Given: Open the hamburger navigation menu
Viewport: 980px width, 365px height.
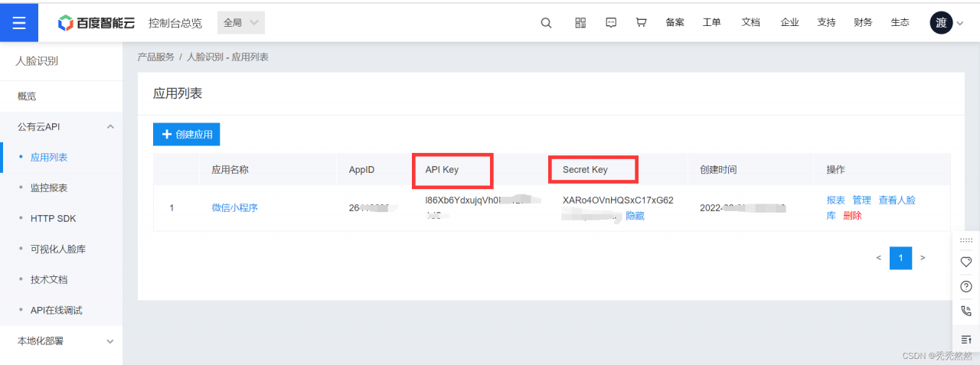Looking at the screenshot, I should pos(19,23).
